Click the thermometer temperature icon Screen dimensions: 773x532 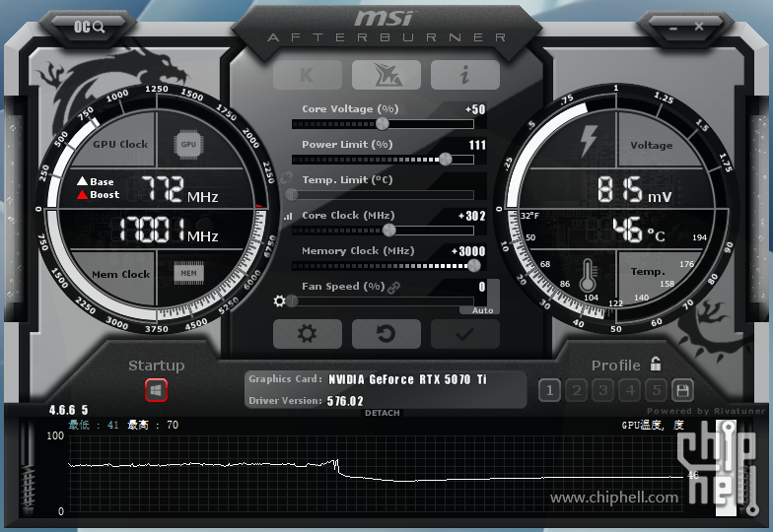coord(588,275)
